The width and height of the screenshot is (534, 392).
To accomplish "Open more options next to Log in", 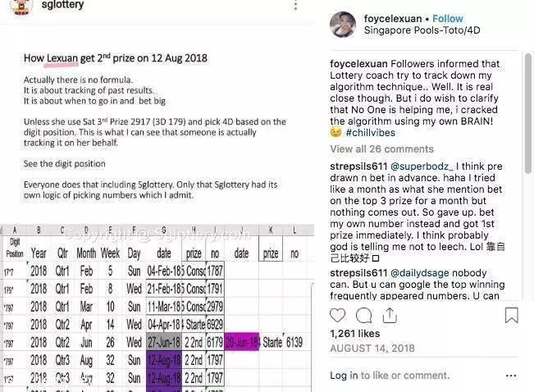I will [x=511, y=376].
